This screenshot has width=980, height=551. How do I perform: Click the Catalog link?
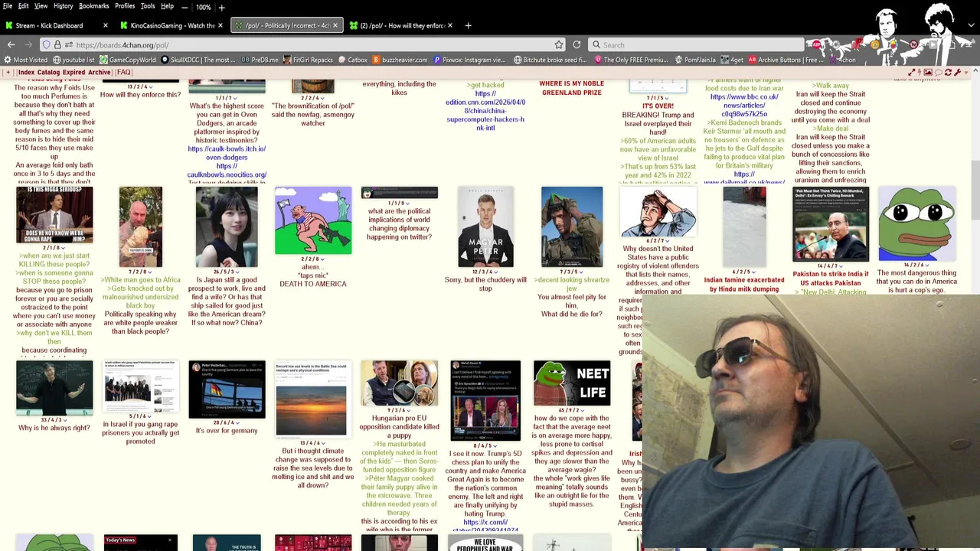point(48,73)
